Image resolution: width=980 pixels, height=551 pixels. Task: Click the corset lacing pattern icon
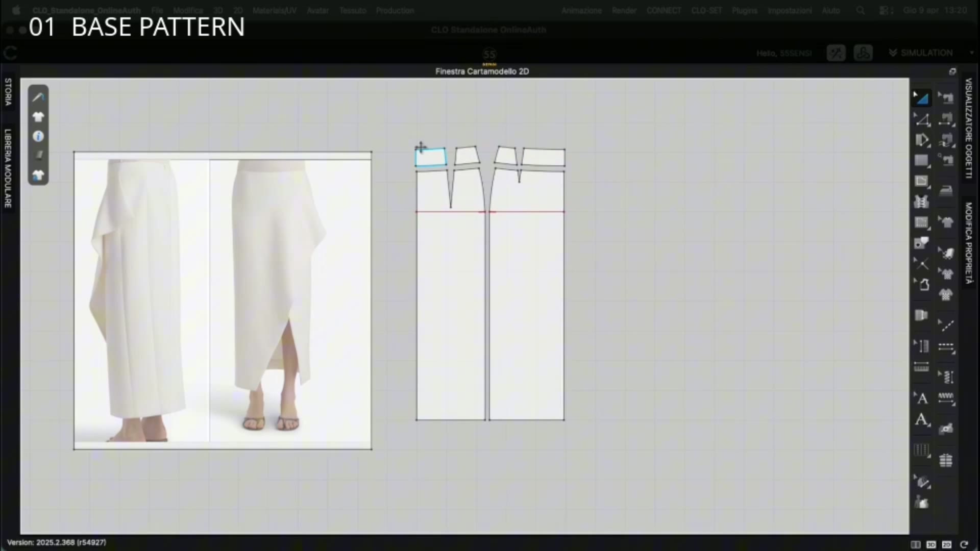[x=921, y=202]
